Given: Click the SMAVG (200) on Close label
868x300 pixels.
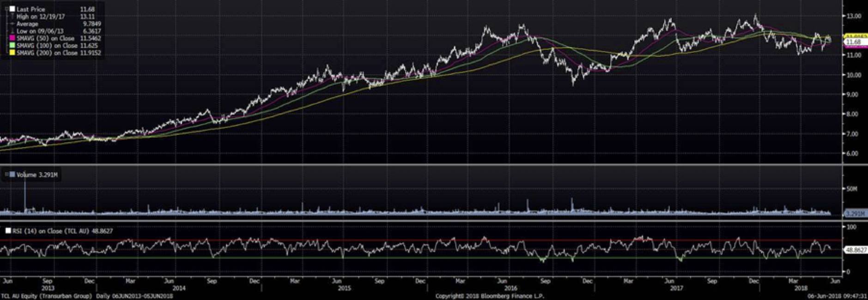Looking at the screenshot, I should point(47,53).
